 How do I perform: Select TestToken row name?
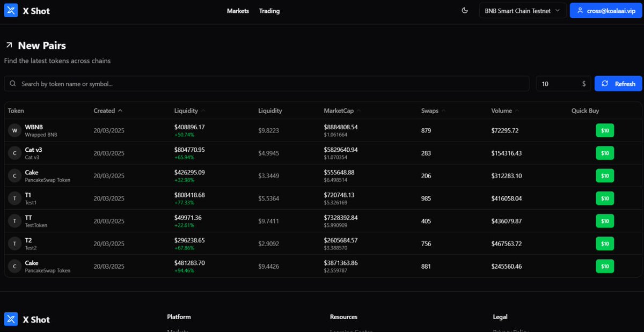pyautogui.click(x=36, y=225)
